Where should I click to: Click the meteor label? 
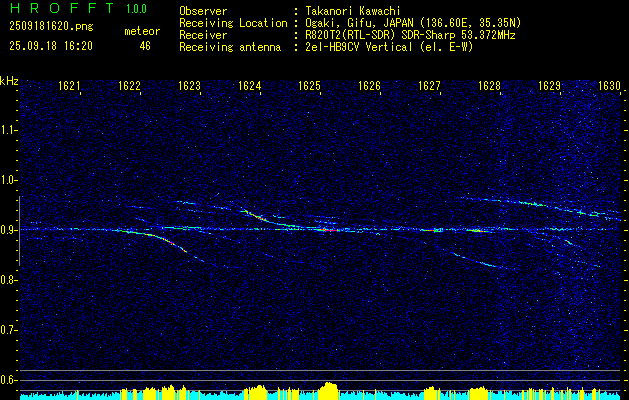[142, 31]
